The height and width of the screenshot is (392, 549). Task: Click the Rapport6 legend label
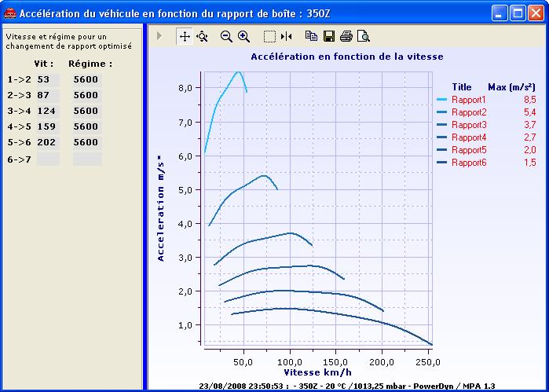[469, 163]
